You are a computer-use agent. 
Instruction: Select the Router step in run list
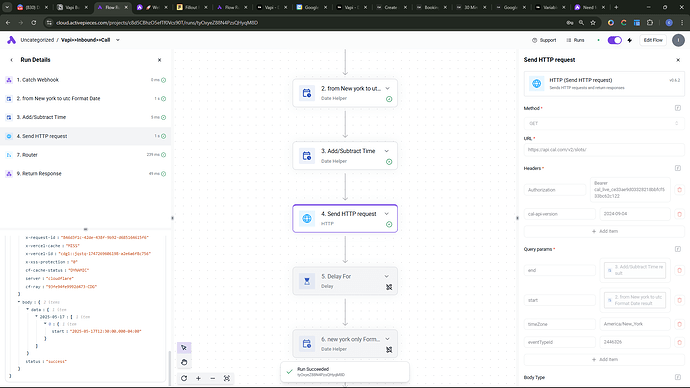(85, 155)
